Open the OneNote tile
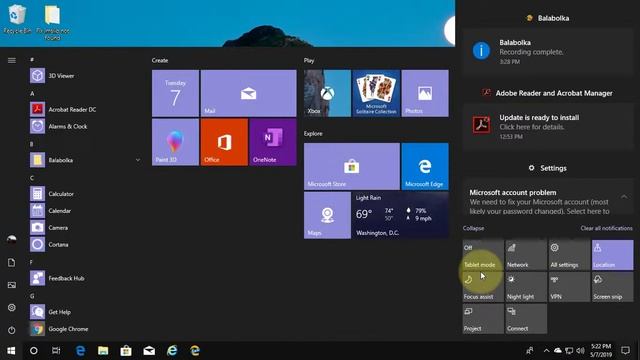The width and height of the screenshot is (640, 360). pyautogui.click(x=273, y=142)
